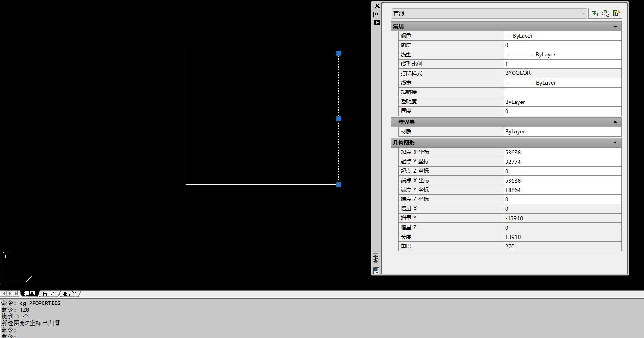Image resolution: width=644 pixels, height=338 pixels.
Task: Select the 长度 value 13910
Action: [562, 237]
